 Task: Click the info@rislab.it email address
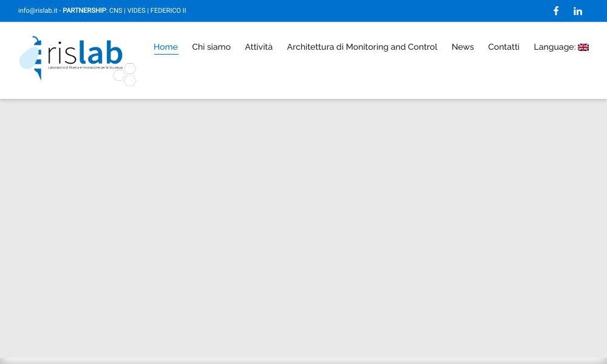(x=38, y=10)
